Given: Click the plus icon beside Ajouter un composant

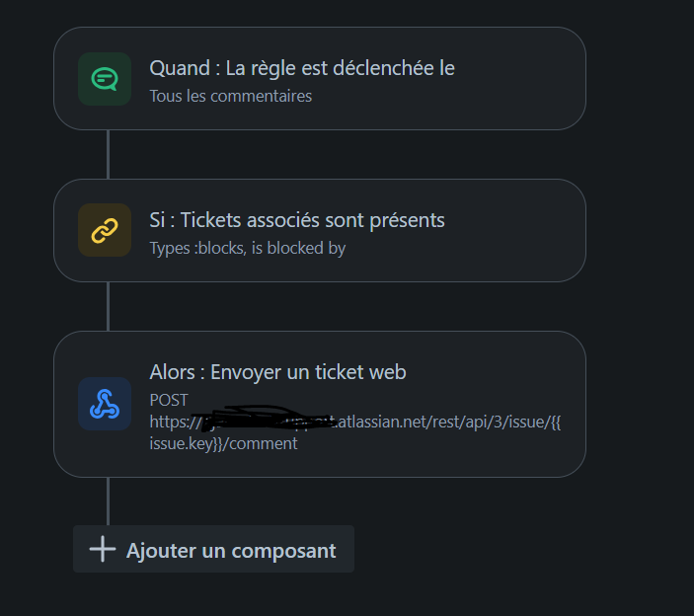Looking at the screenshot, I should [x=103, y=549].
